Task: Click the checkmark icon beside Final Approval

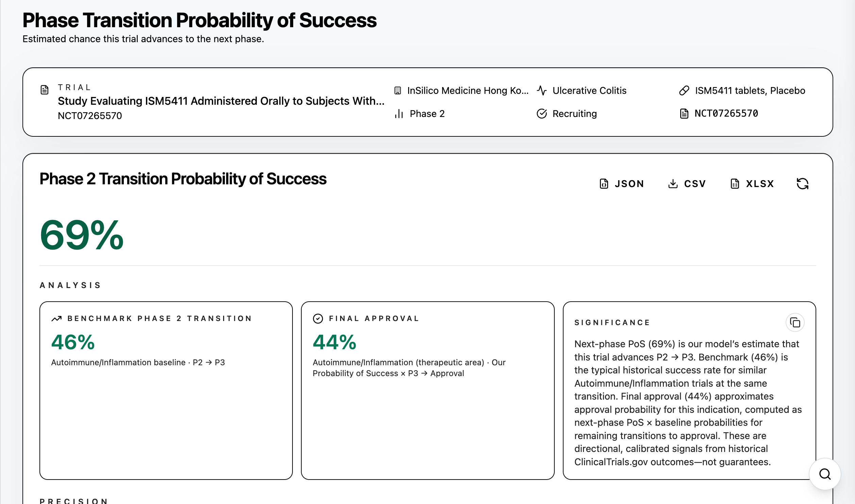Action: 318,319
